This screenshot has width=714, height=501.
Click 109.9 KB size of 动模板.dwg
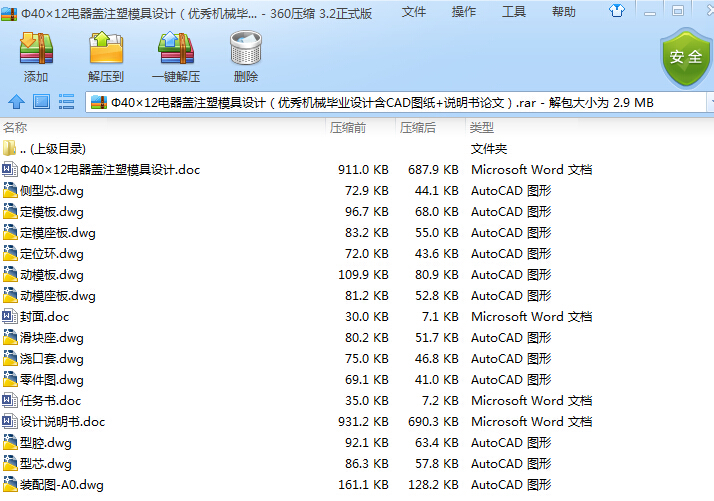363,275
